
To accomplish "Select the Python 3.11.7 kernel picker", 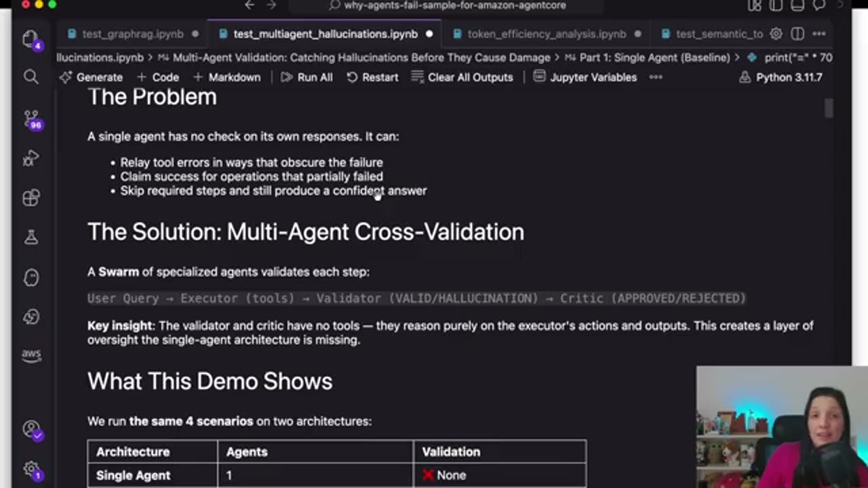I will pyautogui.click(x=781, y=77).
